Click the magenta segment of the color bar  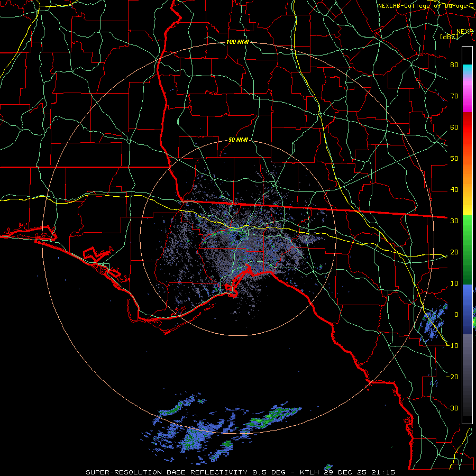pos(467,97)
